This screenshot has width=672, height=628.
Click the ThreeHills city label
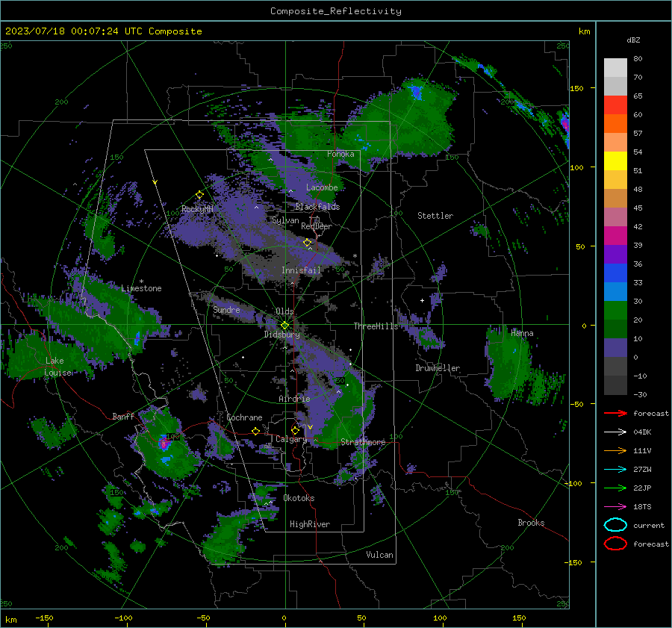pyautogui.click(x=376, y=326)
